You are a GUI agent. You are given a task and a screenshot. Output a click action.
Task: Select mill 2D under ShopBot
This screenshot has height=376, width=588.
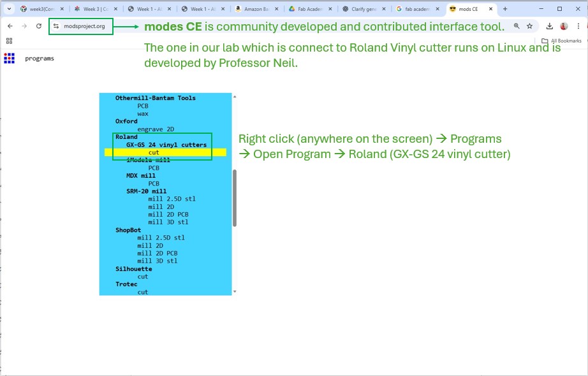tap(150, 245)
